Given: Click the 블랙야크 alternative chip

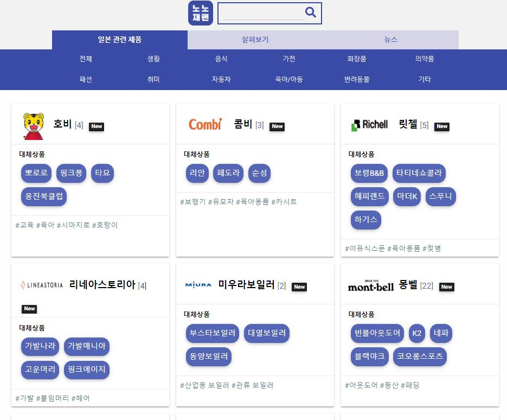Looking at the screenshot, I should coord(370,357).
